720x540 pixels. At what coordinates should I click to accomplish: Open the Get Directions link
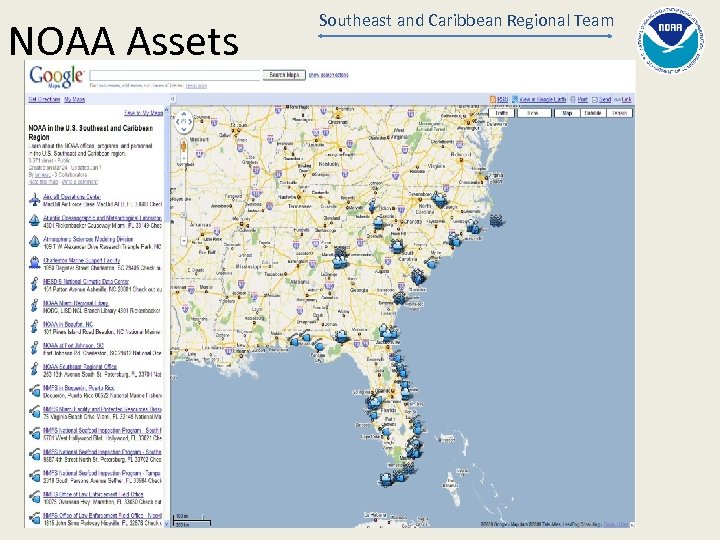pos(44,99)
